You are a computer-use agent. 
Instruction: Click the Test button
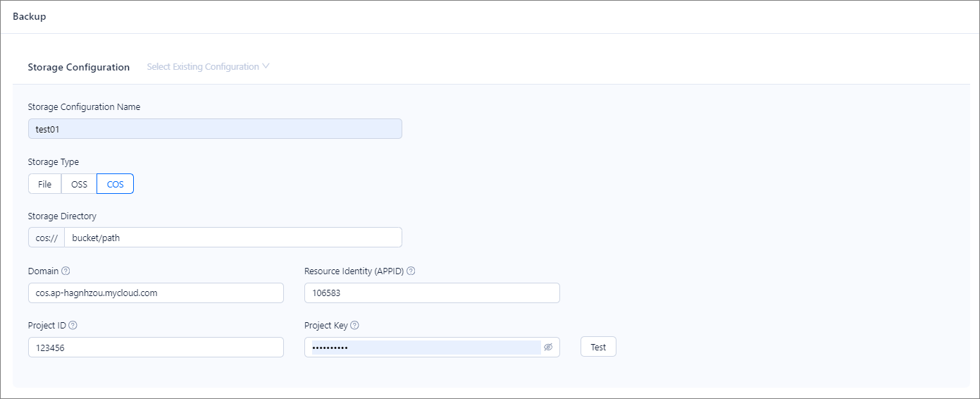tap(598, 347)
